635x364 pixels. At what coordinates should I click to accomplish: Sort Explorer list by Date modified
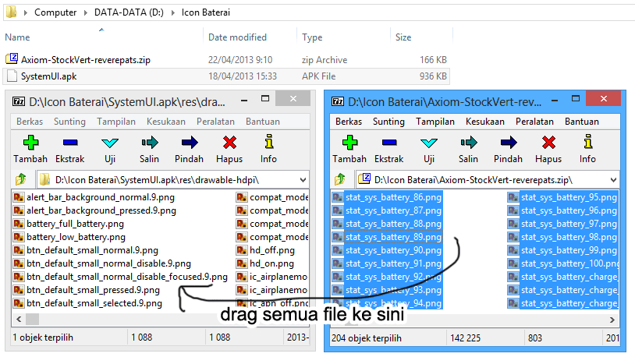pyautogui.click(x=237, y=37)
